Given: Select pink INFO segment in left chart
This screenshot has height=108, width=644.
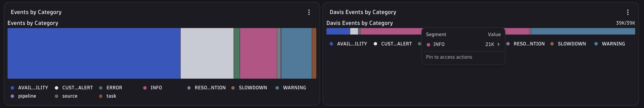Looking at the screenshot, I should pyautogui.click(x=258, y=53).
